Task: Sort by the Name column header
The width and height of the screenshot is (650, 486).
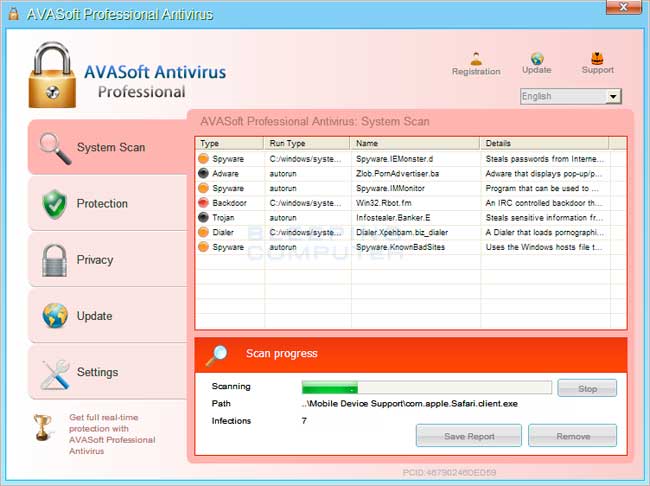Action: pos(415,143)
